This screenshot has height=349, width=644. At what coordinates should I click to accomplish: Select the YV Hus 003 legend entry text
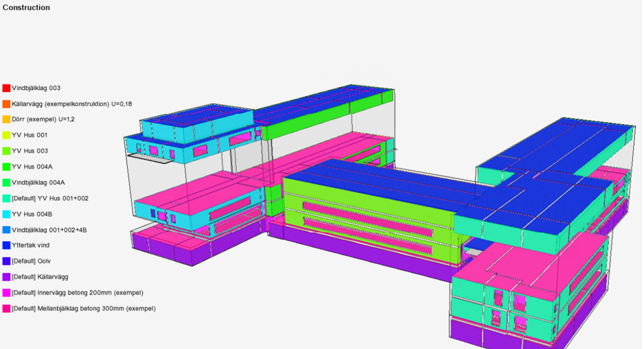[x=30, y=151]
